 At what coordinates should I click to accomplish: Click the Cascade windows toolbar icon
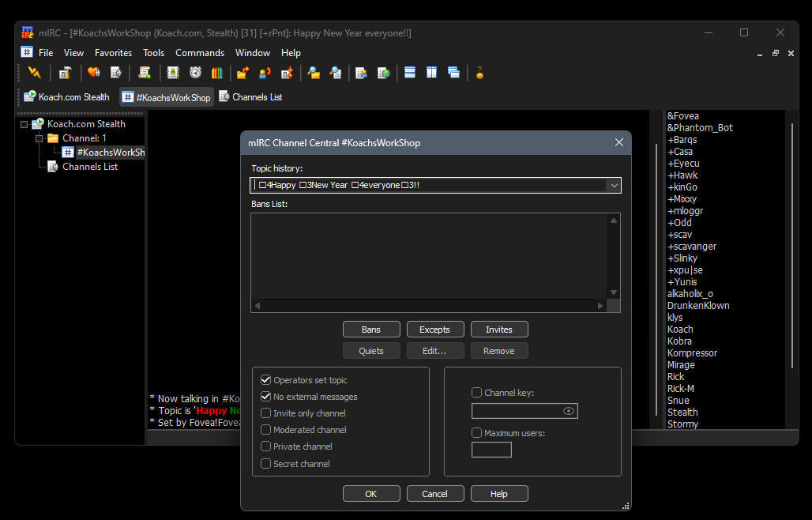pyautogui.click(x=453, y=73)
